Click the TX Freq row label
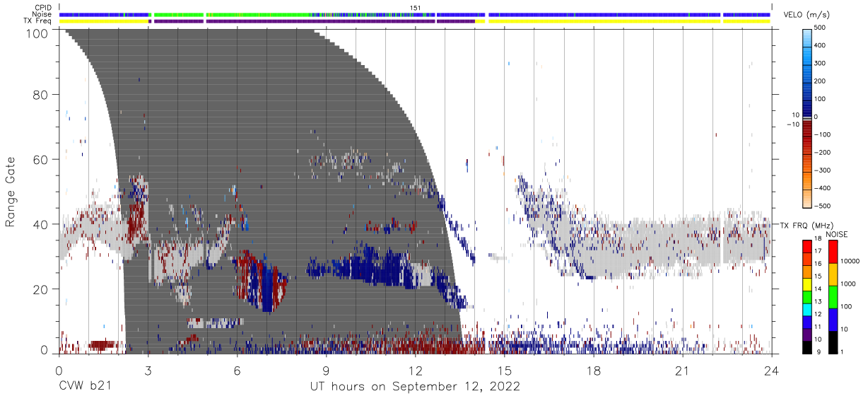868x401 pixels. tap(37, 21)
